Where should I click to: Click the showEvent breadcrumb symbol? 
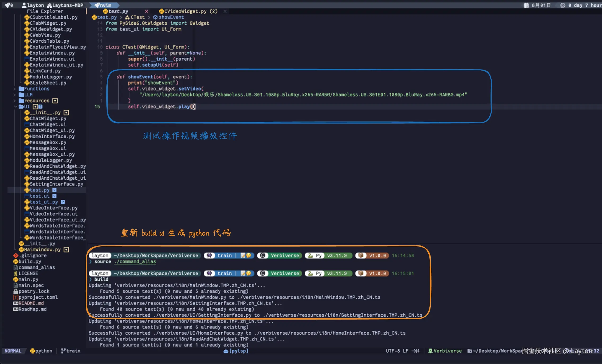tap(171, 17)
